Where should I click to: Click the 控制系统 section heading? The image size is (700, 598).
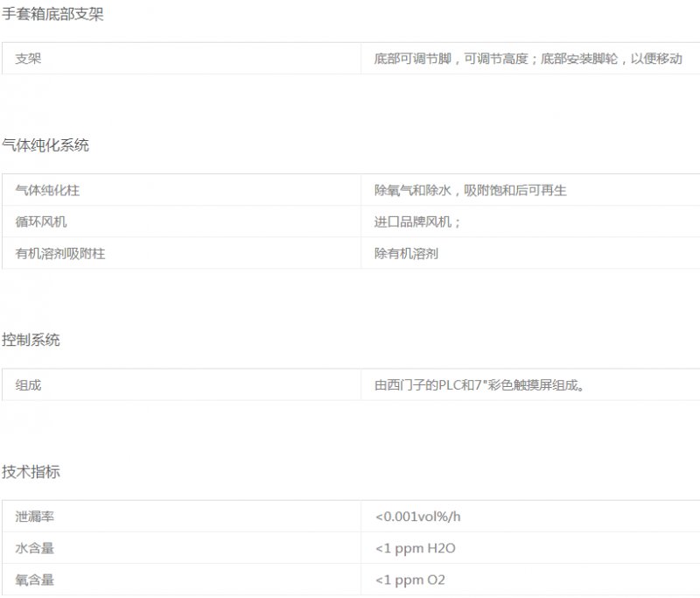[x=31, y=340]
